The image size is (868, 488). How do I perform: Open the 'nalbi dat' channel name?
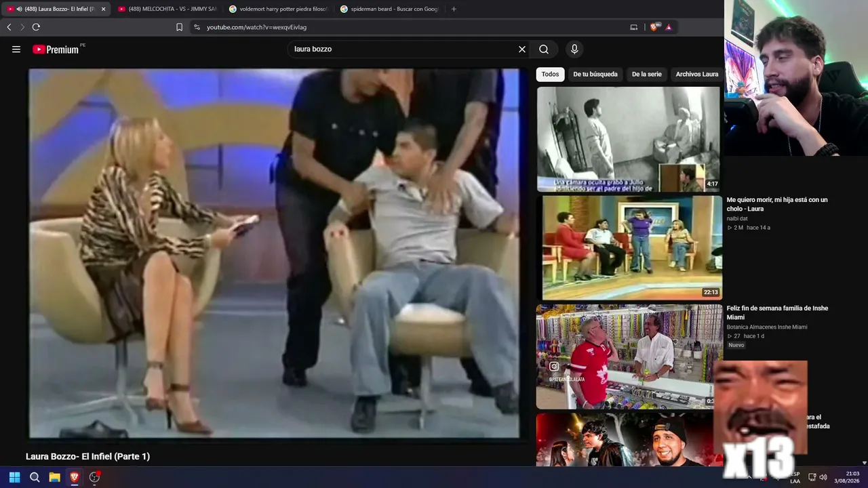coord(737,218)
